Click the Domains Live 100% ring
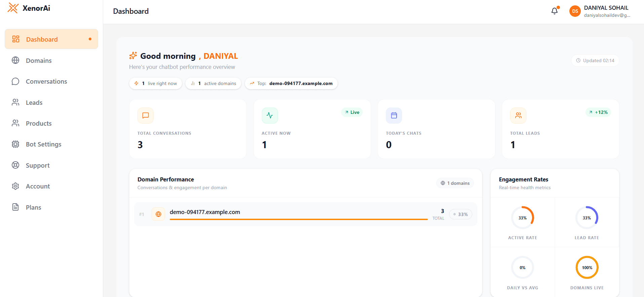This screenshot has height=297, width=644. click(587, 268)
